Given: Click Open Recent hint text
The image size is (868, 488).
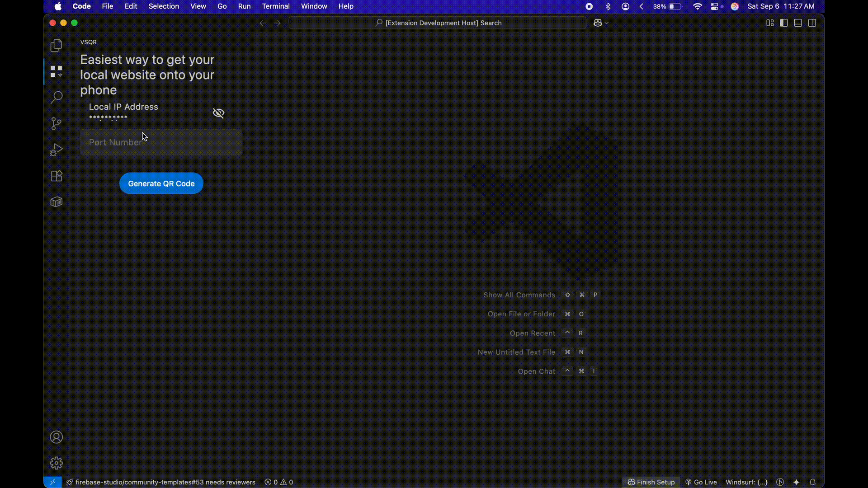Looking at the screenshot, I should pyautogui.click(x=533, y=333).
